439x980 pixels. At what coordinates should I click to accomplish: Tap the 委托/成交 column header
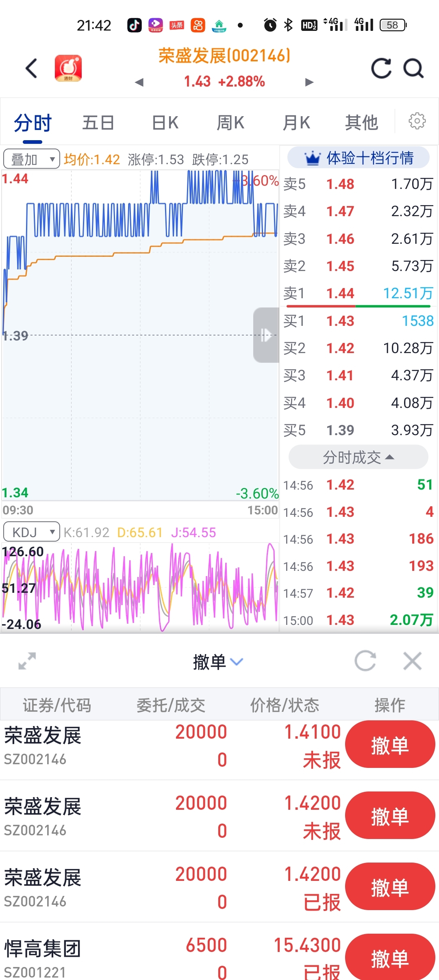click(x=171, y=705)
